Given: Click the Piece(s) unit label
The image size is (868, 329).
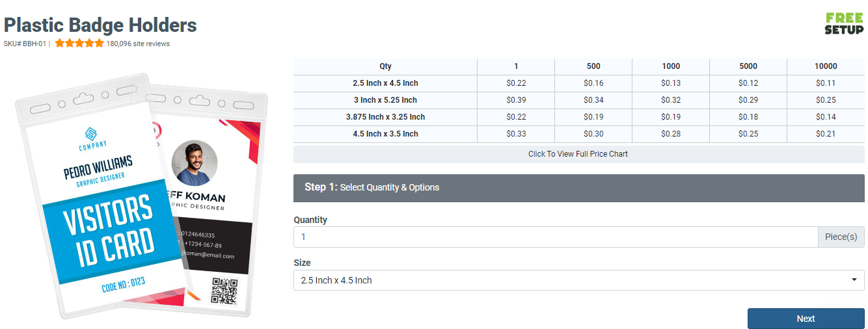Looking at the screenshot, I should click(x=841, y=237).
